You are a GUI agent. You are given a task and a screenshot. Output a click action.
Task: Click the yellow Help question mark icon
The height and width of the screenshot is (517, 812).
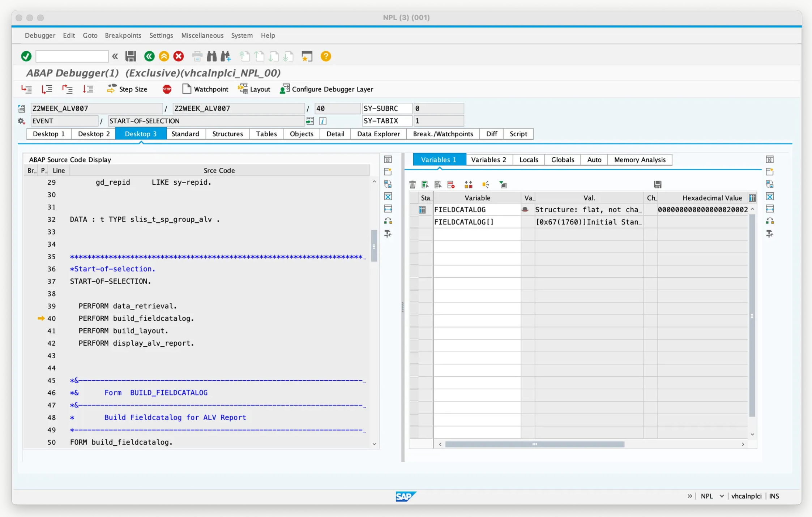pos(325,56)
